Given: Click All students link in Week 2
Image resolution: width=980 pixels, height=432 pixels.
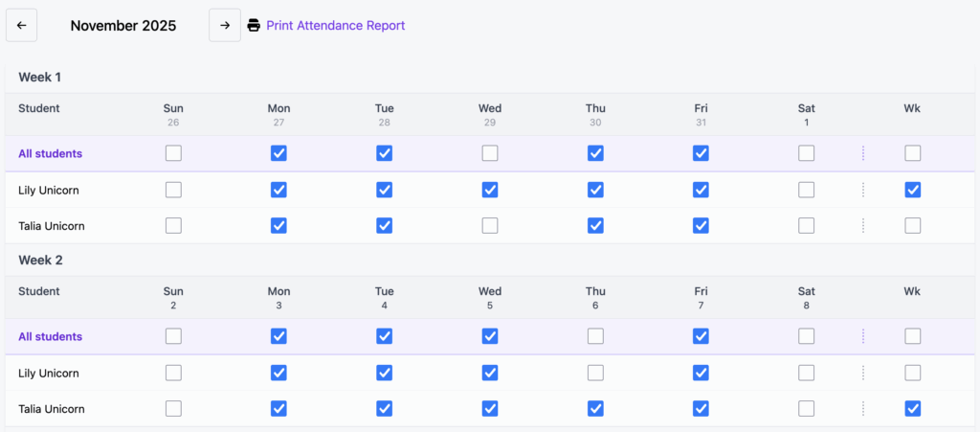Looking at the screenshot, I should (x=50, y=336).
